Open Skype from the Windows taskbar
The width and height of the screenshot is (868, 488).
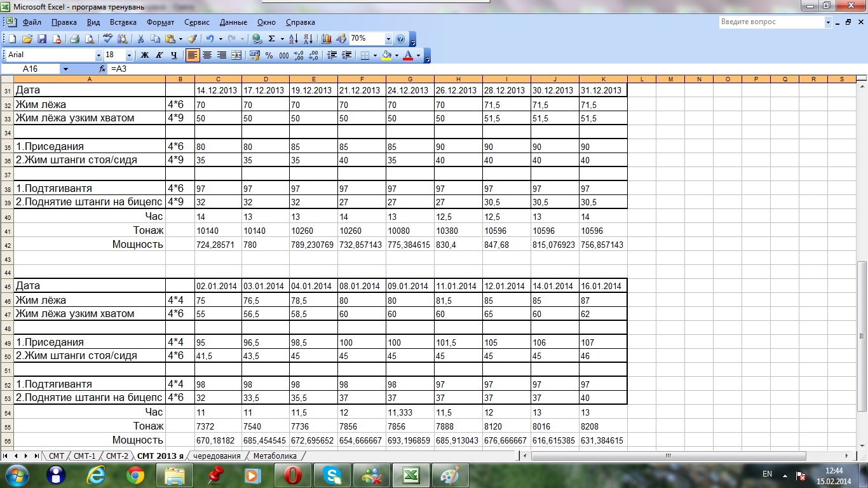[333, 475]
